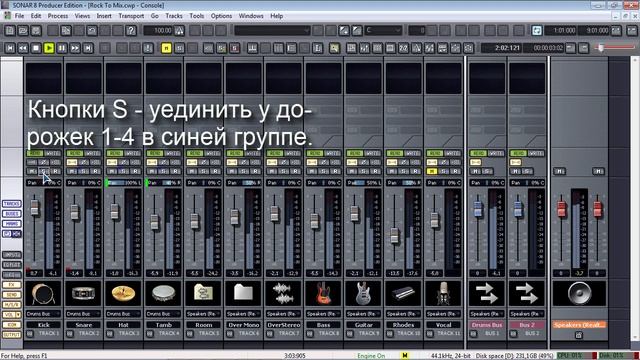The height and width of the screenshot is (360, 640).
Task: Toggle Snare track automation Write button
Action: click(92, 153)
